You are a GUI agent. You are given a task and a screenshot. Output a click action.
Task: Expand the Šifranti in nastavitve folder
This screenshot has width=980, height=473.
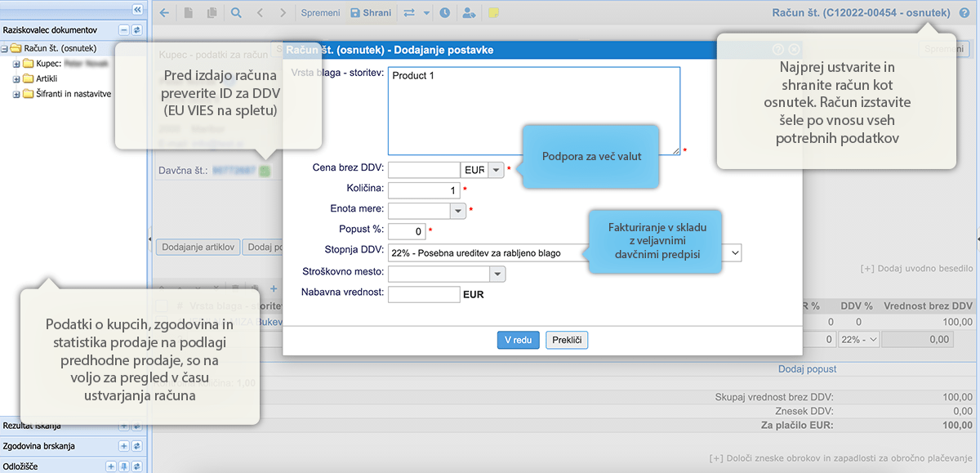(x=16, y=94)
